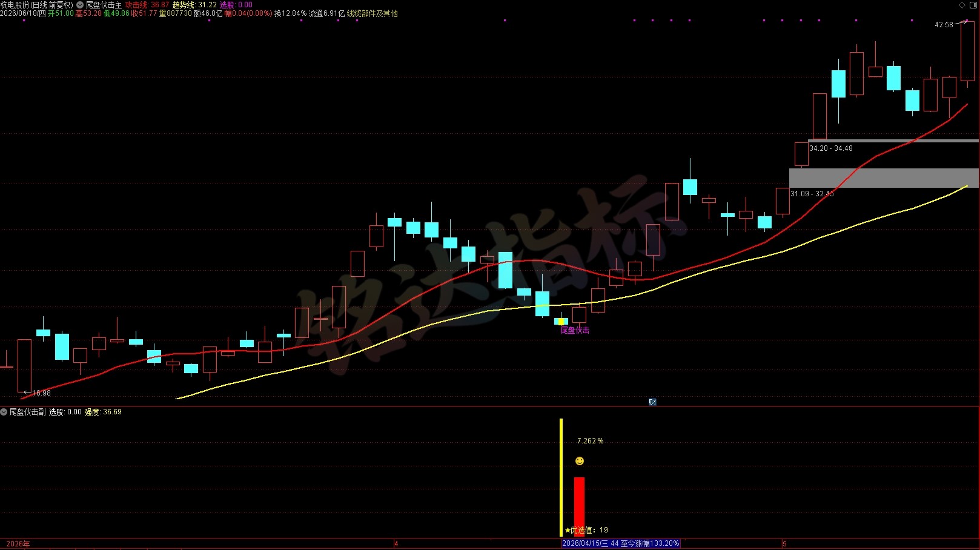The image size is (980, 550).
Task: Click the diamond icon at top right
Action: point(963,5)
